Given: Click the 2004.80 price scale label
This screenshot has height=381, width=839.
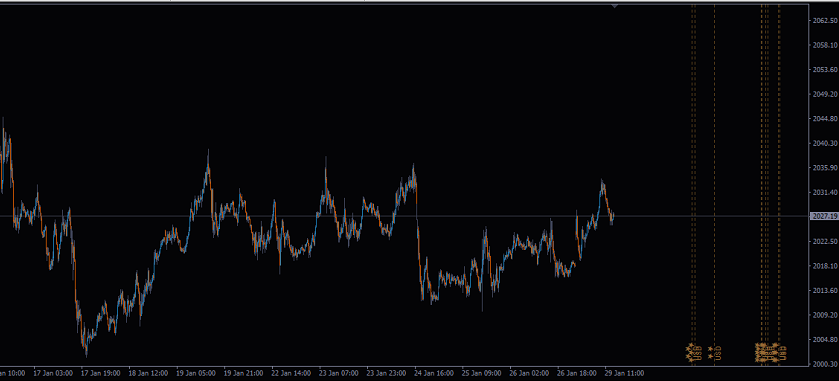Looking at the screenshot, I should 825,339.
